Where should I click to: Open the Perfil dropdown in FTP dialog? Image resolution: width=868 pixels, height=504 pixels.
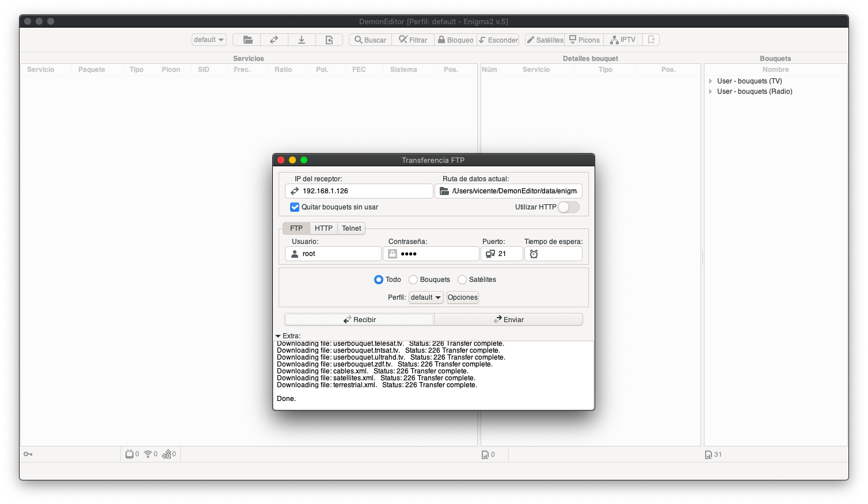pos(426,297)
